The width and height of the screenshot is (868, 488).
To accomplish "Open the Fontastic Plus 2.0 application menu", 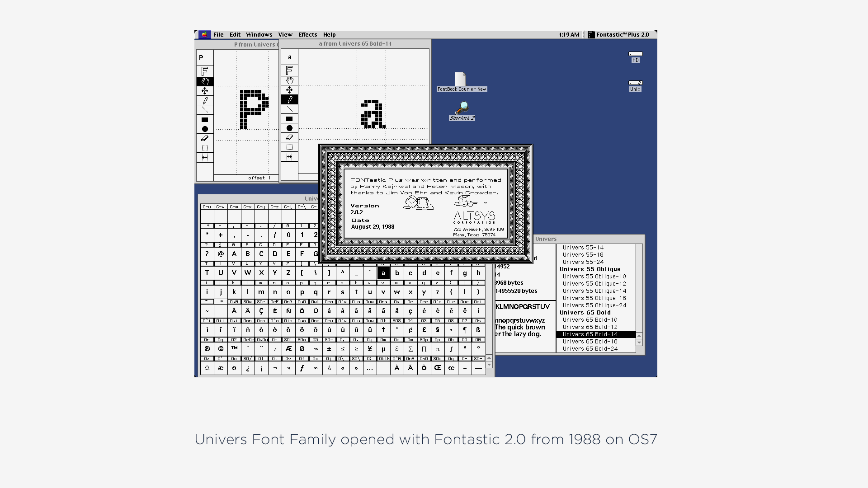I will [618, 35].
